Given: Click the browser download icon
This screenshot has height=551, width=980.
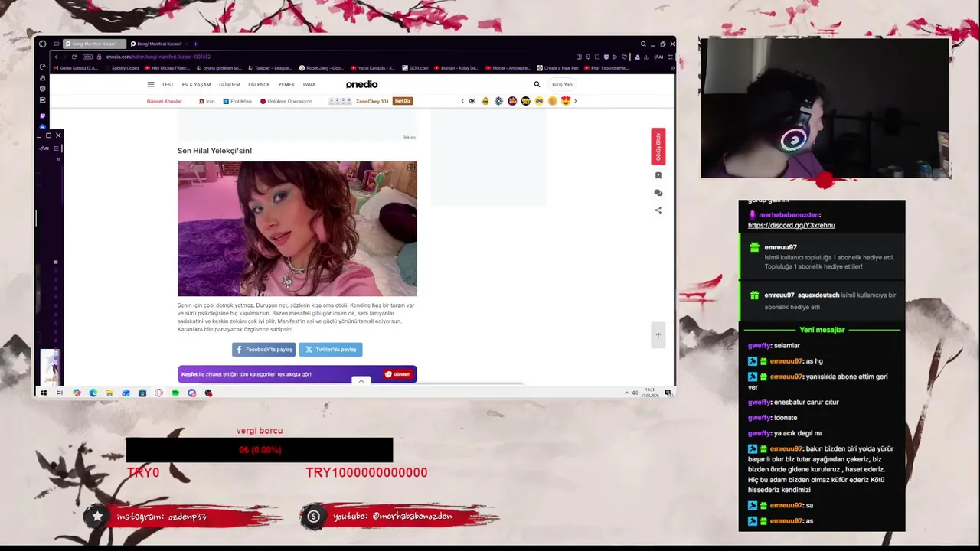Looking at the screenshot, I should pyautogui.click(x=647, y=57).
